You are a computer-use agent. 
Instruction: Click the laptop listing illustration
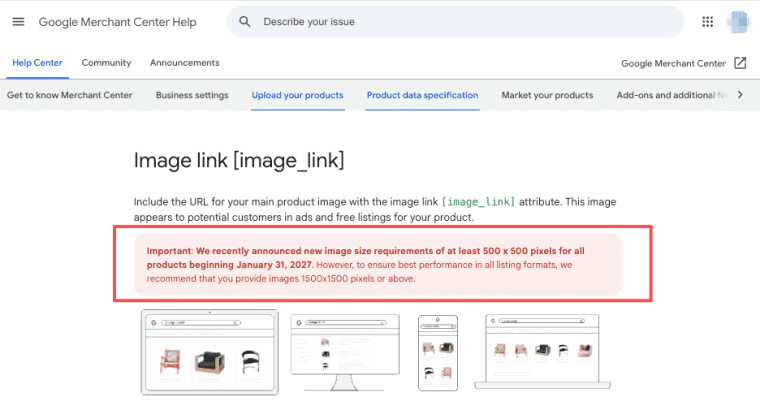point(542,351)
